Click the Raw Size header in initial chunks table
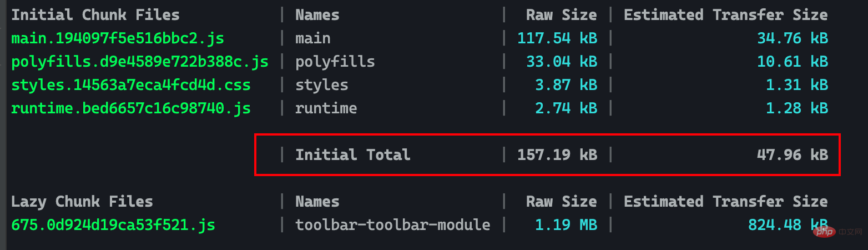Image resolution: width=868 pixels, height=250 pixels. click(562, 15)
